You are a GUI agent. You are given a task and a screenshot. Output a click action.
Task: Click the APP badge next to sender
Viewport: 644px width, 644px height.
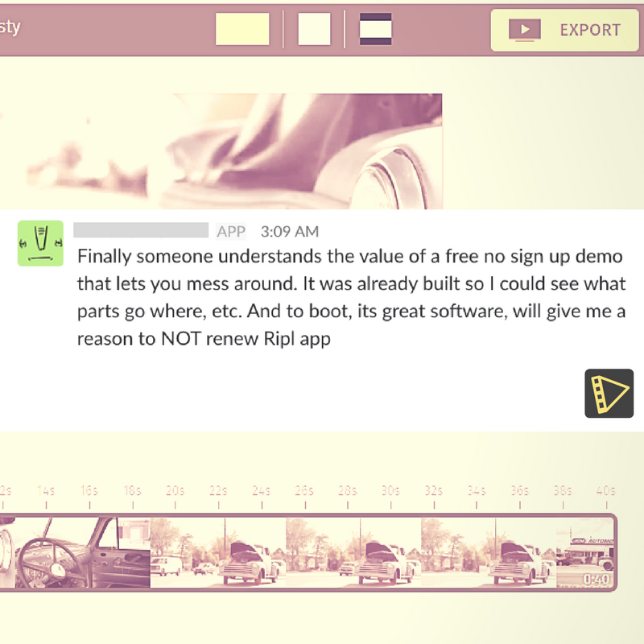tap(231, 231)
